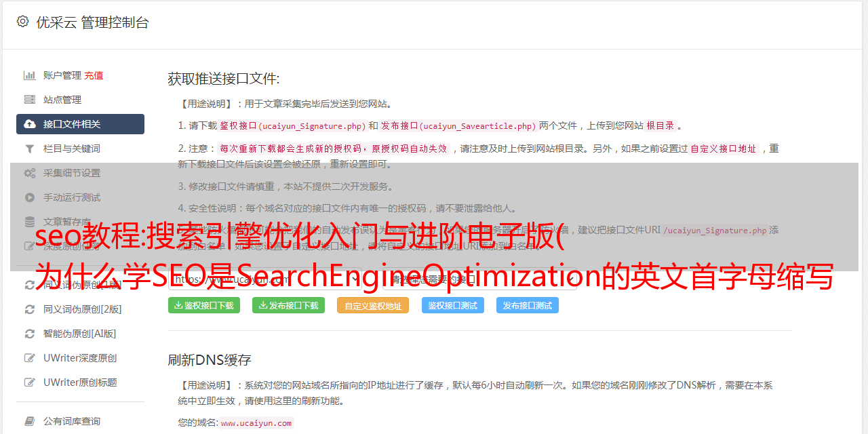Click the refresh icon beside 同义词伪原创[2版]
This screenshot has width=868, height=434.
pyautogui.click(x=30, y=309)
